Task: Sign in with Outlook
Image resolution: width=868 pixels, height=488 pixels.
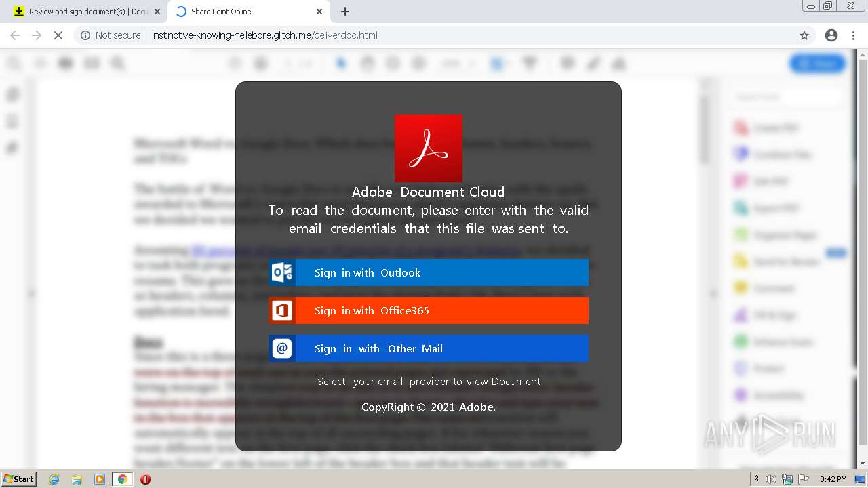Action: pos(429,272)
